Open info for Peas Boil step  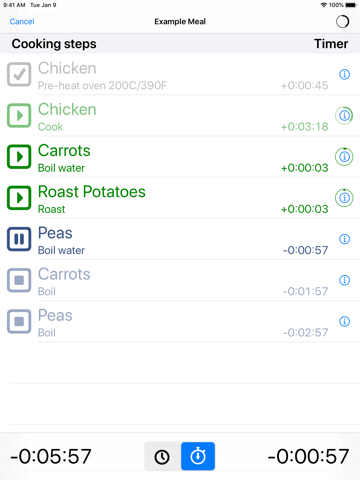344,321
